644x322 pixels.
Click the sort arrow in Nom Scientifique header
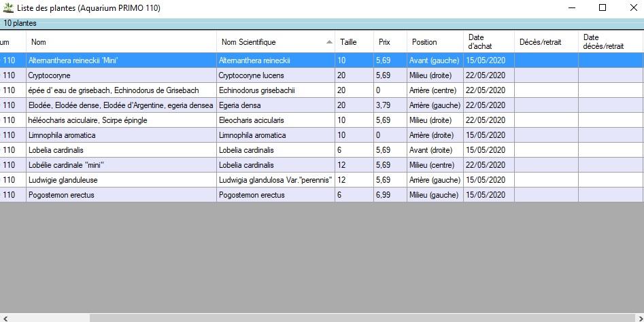pos(329,42)
